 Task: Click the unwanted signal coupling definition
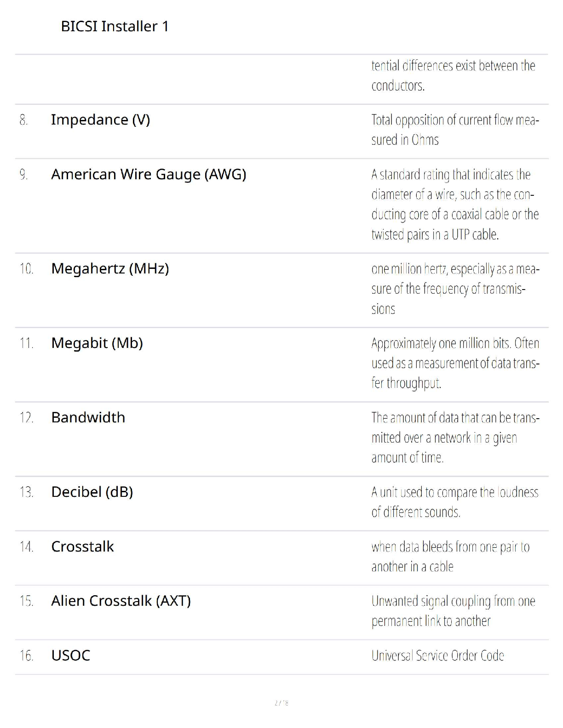[x=453, y=611]
